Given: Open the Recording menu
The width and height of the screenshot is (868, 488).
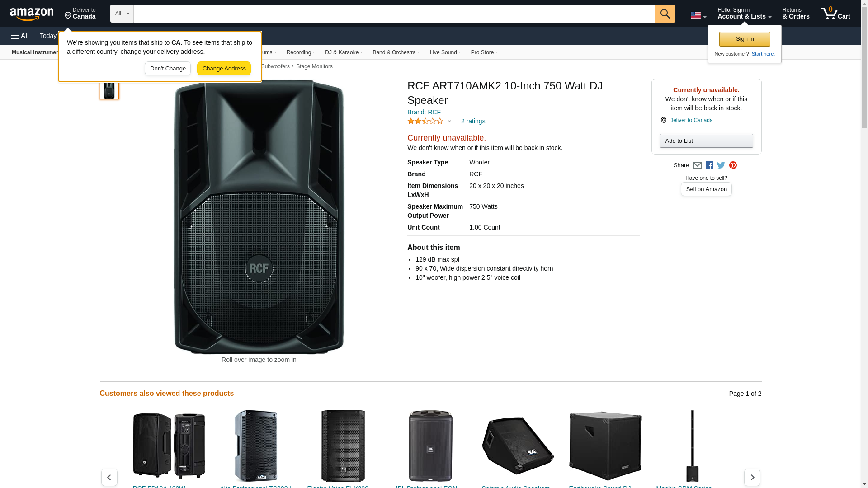Looking at the screenshot, I should 301,52.
